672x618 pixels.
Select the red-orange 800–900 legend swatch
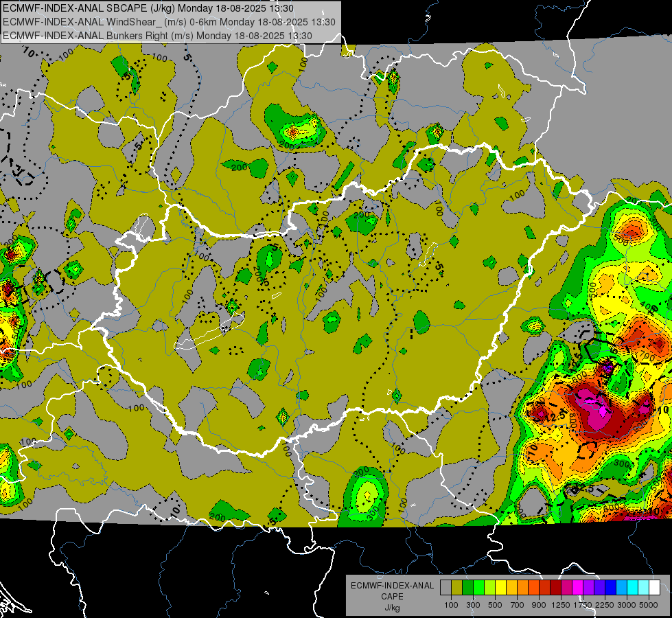click(533, 588)
